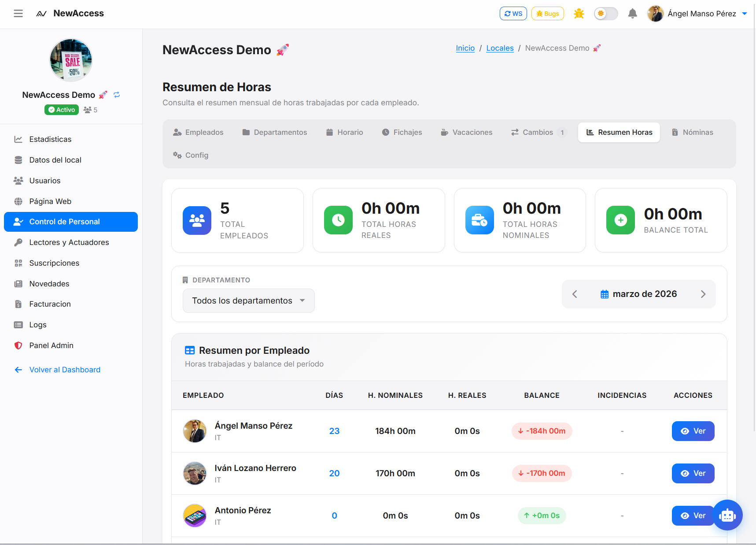This screenshot has height=545, width=756.
Task: View details for Iván Lozano Herrero
Action: [x=693, y=474]
